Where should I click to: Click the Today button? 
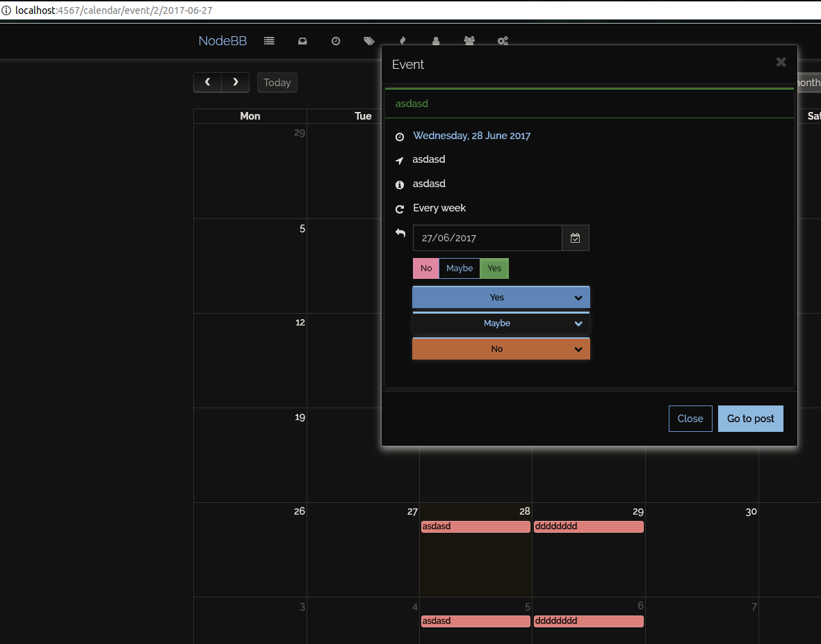click(277, 82)
